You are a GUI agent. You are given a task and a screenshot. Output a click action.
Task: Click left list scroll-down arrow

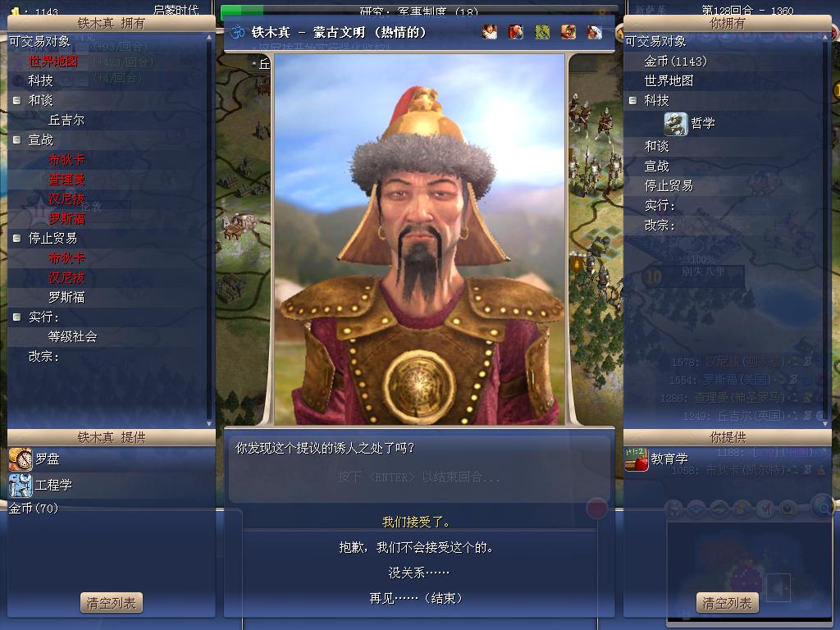(x=209, y=423)
